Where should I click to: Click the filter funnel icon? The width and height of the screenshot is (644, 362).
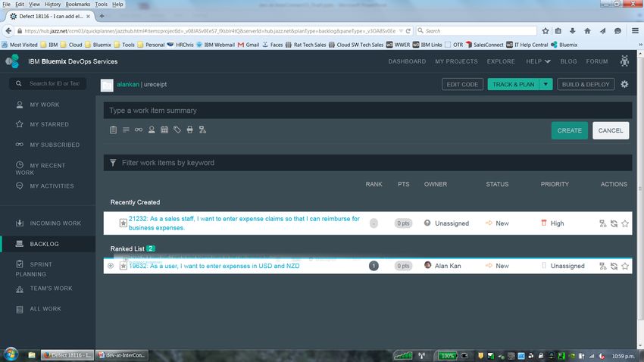[x=113, y=163]
